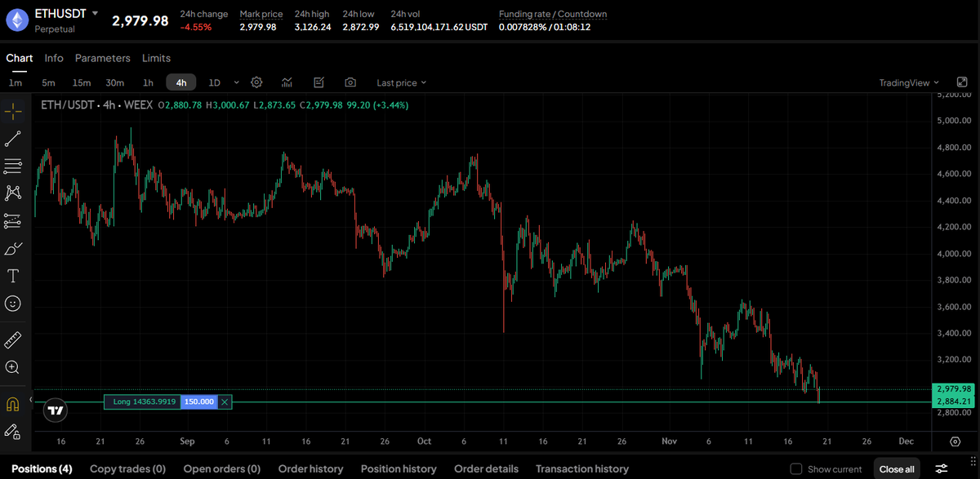Click the Ethereum coin logo
The width and height of the screenshot is (980, 479).
click(17, 20)
